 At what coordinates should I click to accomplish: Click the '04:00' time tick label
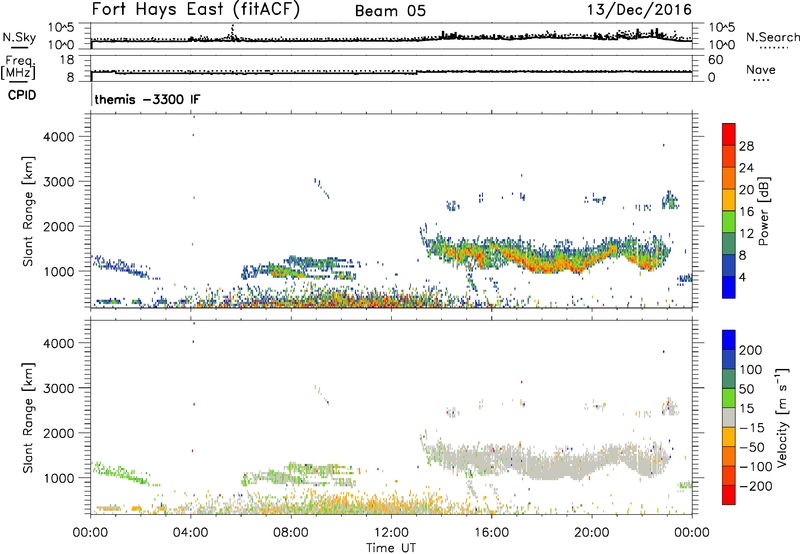point(190,533)
